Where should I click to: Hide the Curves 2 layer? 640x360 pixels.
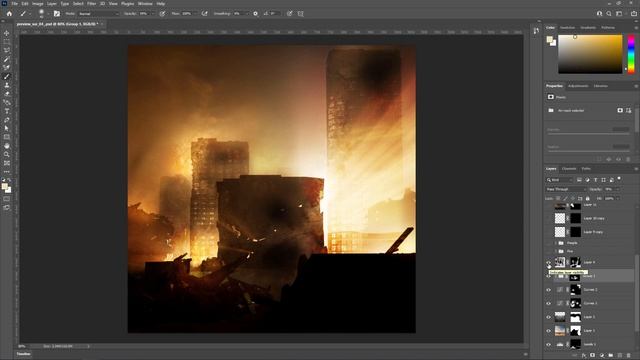[549, 290]
